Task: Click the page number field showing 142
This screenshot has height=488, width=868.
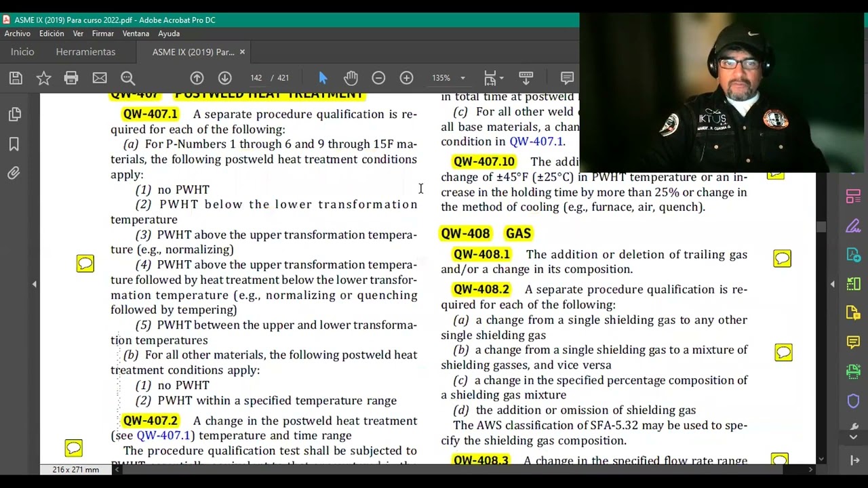Action: point(256,78)
